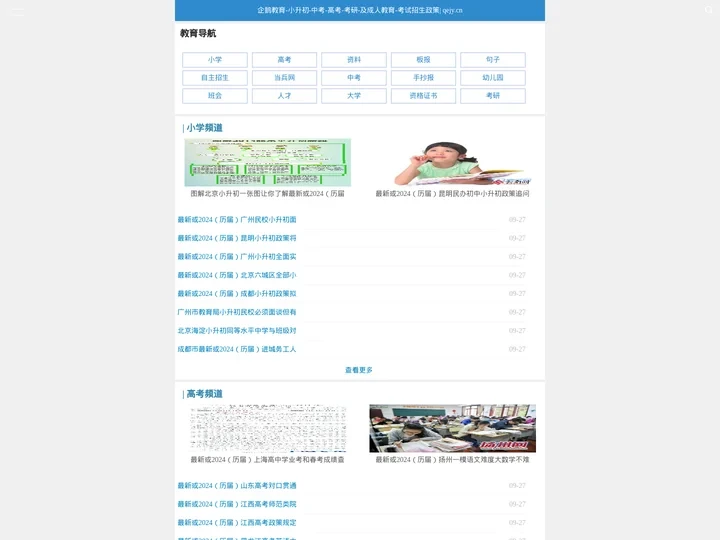Open the 小学频道 section heading
This screenshot has width=720, height=540.
point(204,128)
